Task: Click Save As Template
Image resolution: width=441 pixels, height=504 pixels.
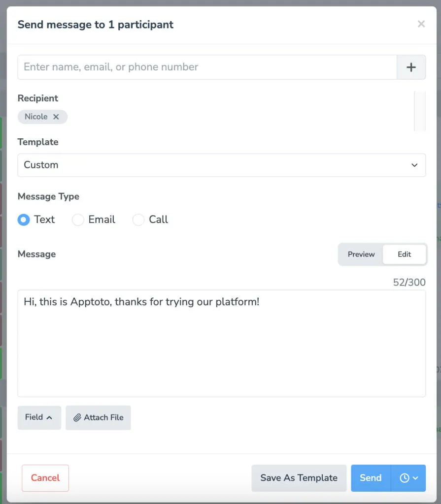Action: (x=299, y=478)
